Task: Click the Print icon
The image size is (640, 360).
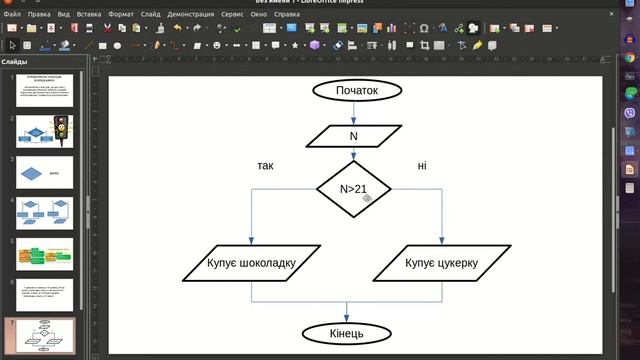Action: 89,28
